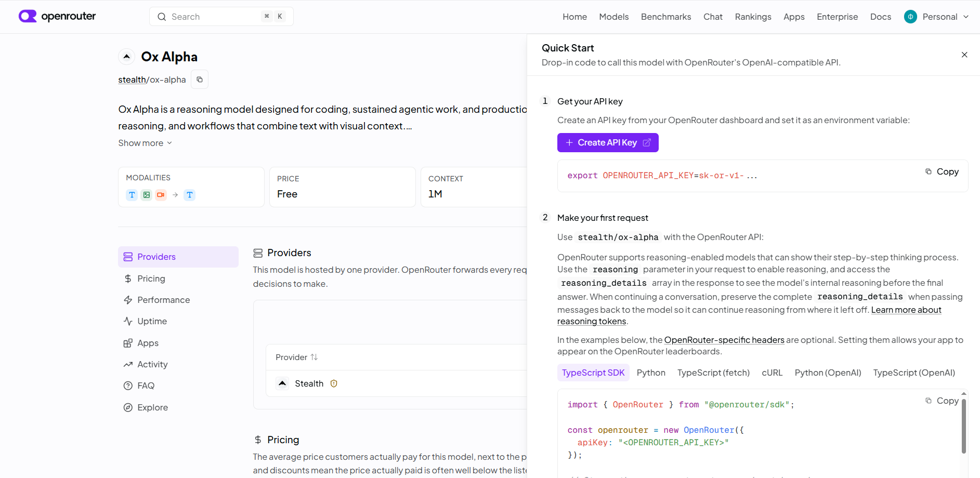Open the OpenRouter-specific headers link
980x478 pixels.
724,340
